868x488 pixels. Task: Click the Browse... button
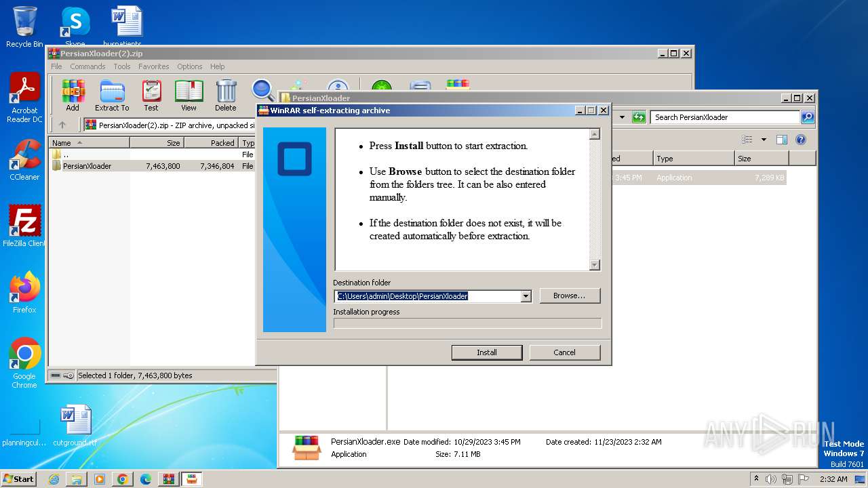[569, 296]
